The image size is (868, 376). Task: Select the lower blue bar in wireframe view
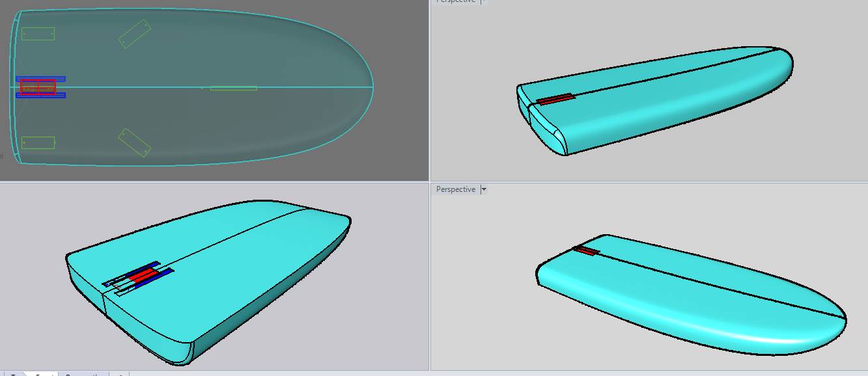point(40,95)
